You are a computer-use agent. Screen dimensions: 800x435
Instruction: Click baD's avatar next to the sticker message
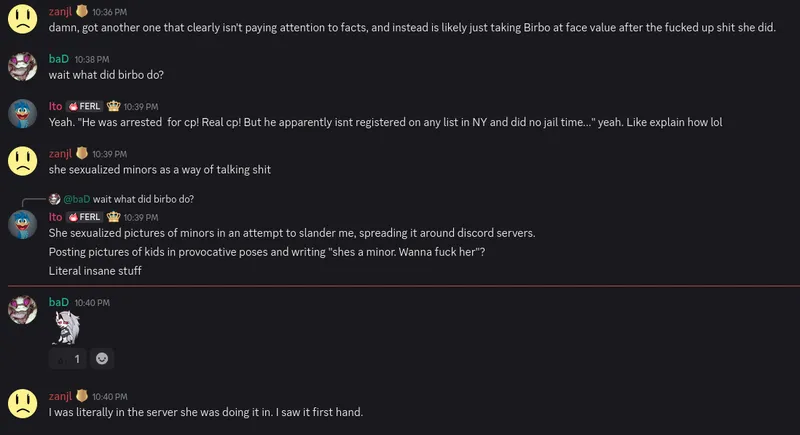[x=22, y=310]
